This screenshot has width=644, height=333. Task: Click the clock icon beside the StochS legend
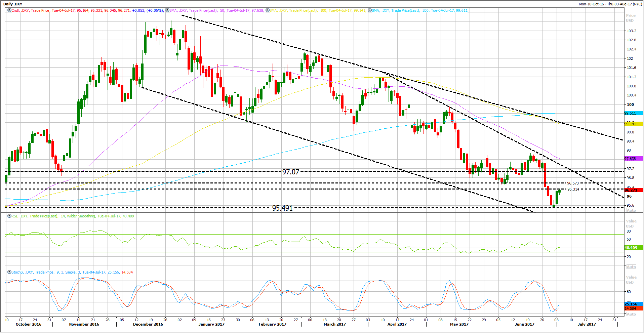coord(9,272)
